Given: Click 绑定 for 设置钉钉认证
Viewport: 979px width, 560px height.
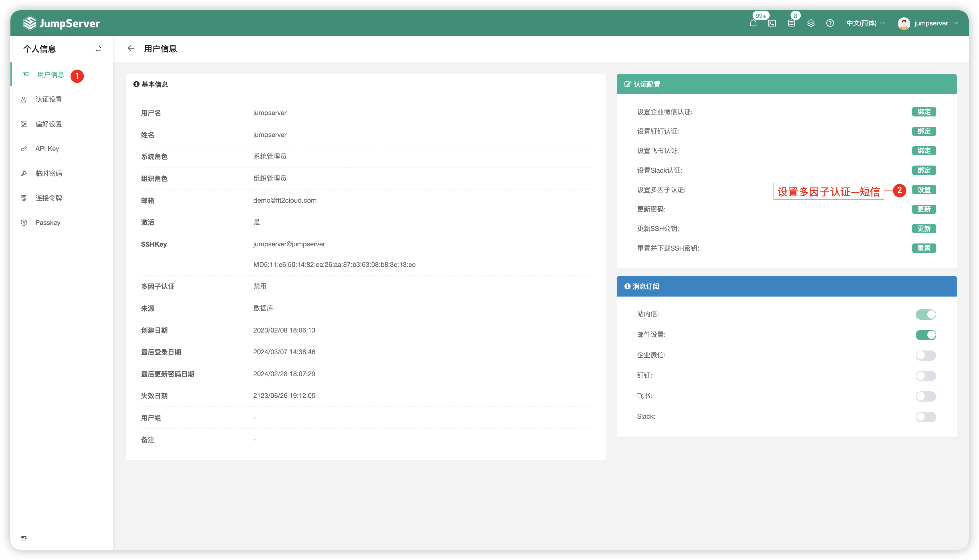Looking at the screenshot, I should point(924,132).
